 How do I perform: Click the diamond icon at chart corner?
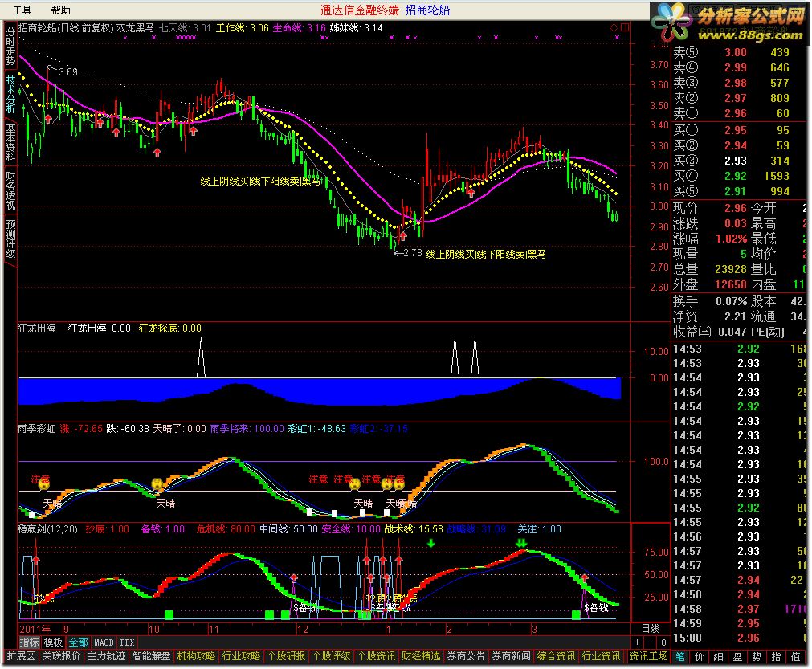click(614, 27)
